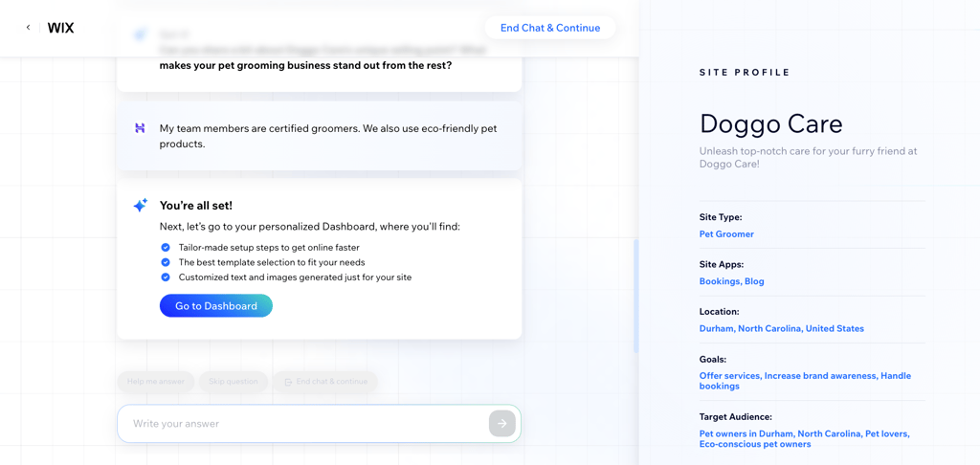Screen dimensions: 980x465
Task: Click the question about pet grooming business standing out
Action: 305,65
